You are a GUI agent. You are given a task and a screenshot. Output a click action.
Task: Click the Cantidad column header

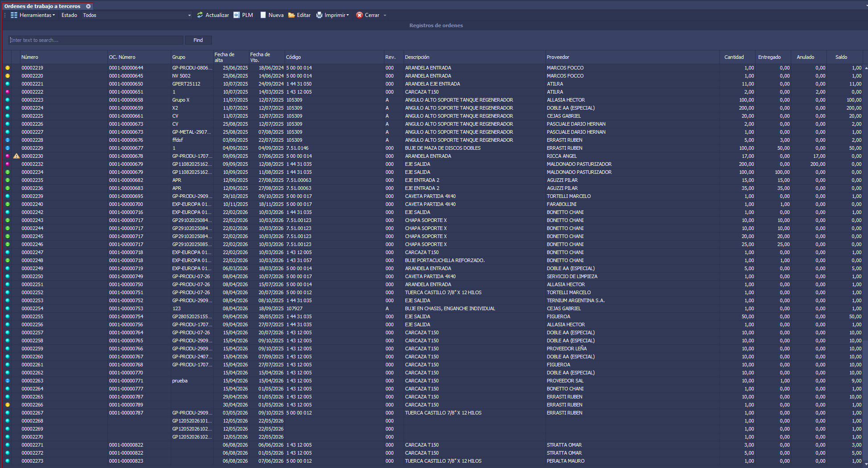tap(737, 57)
